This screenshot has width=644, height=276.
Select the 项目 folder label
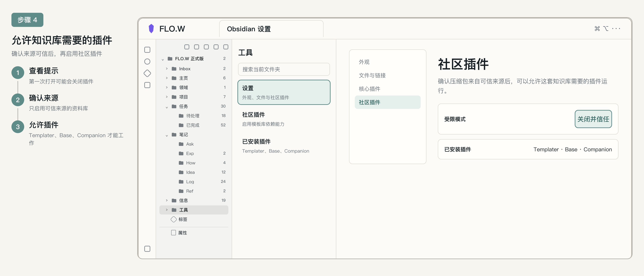click(x=183, y=97)
